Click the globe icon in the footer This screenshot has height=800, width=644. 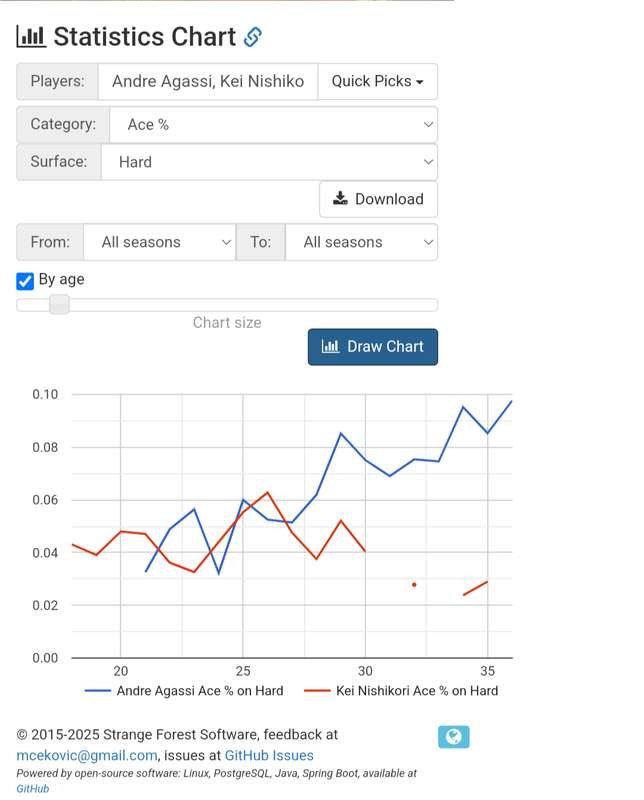(454, 737)
